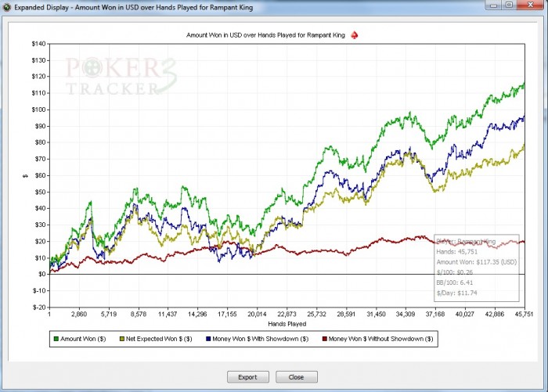This screenshot has width=548, height=392.
Task: Select 'Money Won $ Without Showdown ($)' legend label
Action: (x=381, y=339)
